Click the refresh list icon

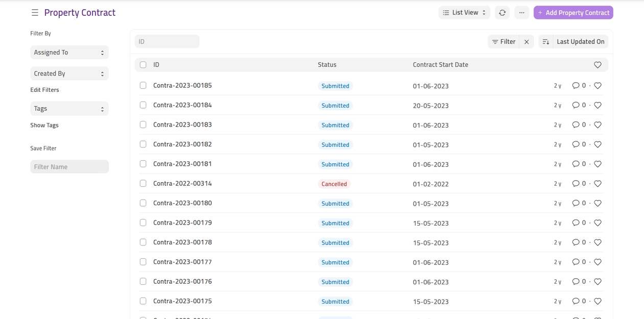tap(502, 13)
